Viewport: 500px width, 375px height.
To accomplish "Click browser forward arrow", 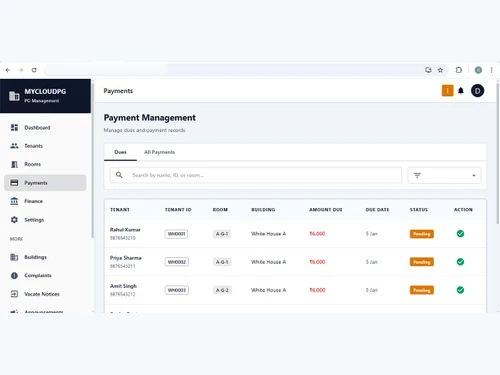I will (x=21, y=70).
